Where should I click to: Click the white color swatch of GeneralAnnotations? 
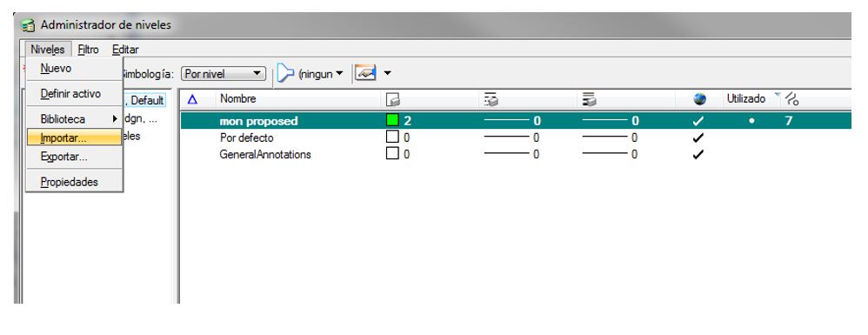point(392,154)
